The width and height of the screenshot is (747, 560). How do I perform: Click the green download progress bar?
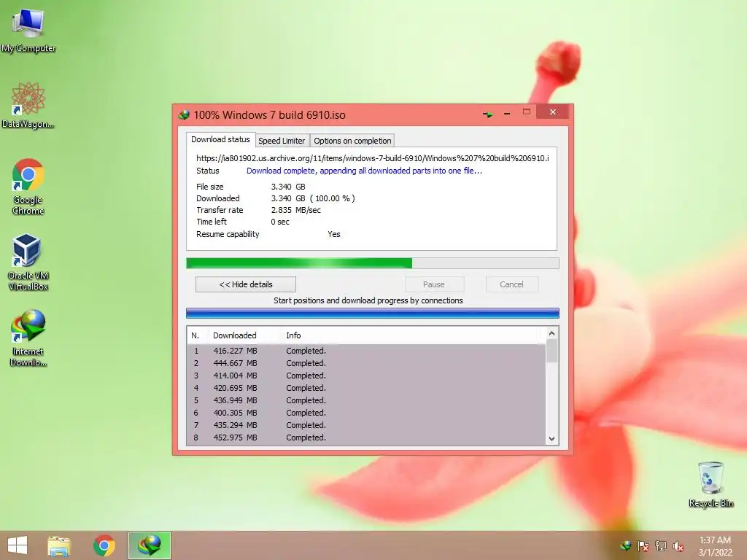click(x=373, y=263)
